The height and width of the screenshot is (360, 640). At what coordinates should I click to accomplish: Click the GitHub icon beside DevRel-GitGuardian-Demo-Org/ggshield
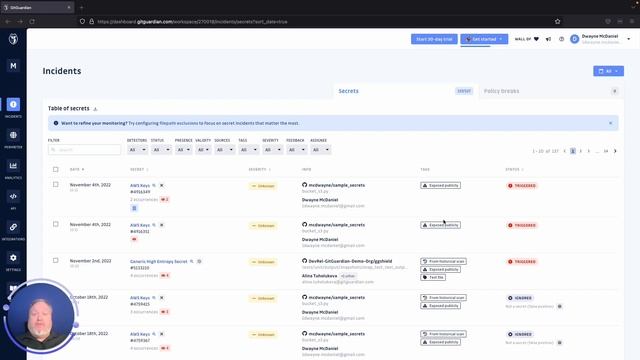coord(304,260)
